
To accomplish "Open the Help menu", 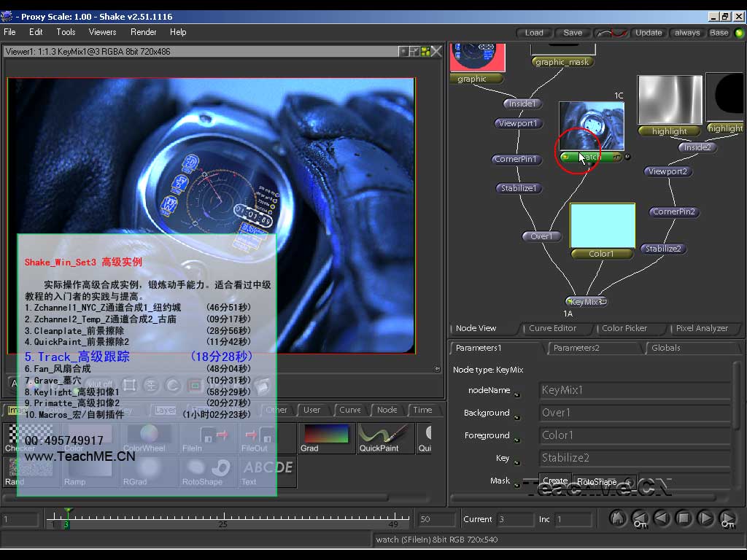I will click(x=178, y=32).
